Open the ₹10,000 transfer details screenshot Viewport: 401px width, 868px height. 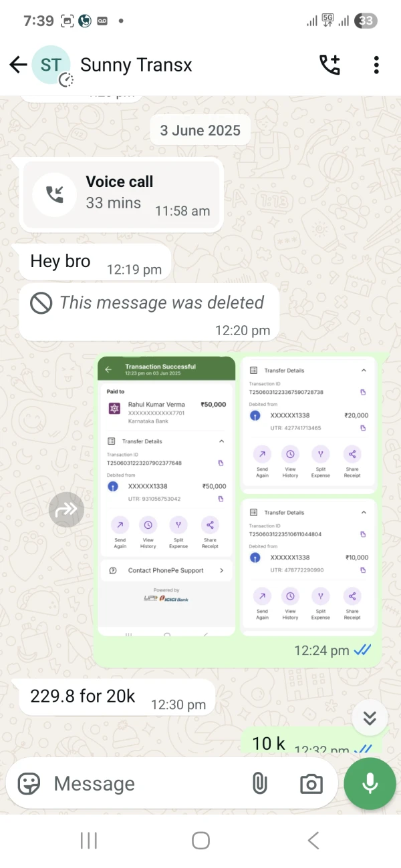tap(308, 568)
